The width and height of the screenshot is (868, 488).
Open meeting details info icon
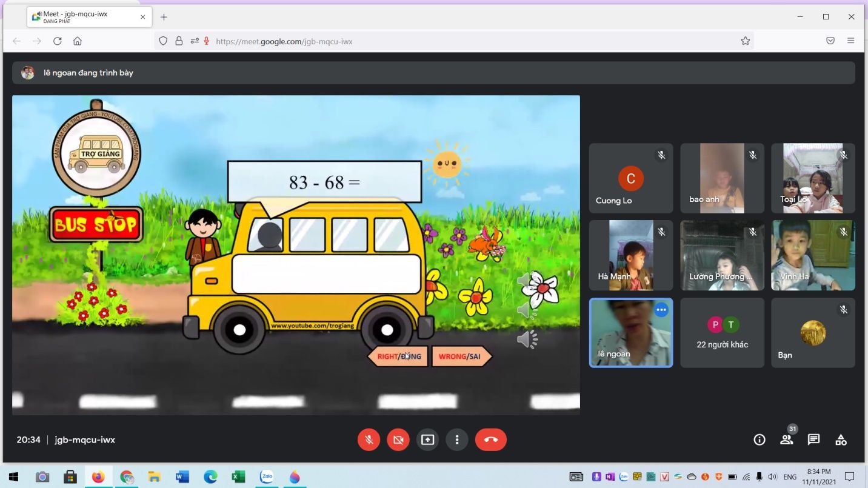coord(759,440)
